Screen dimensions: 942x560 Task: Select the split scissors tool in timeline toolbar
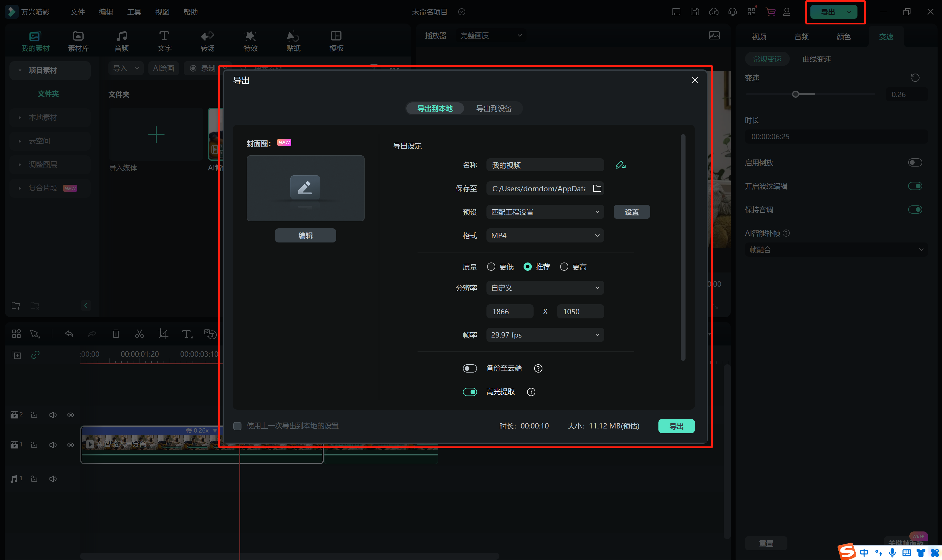(139, 334)
